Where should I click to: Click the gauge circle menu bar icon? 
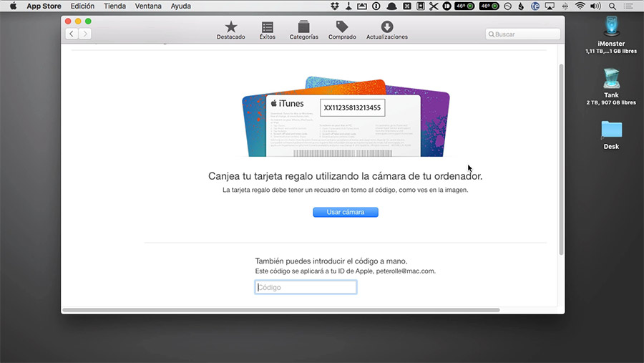(507, 6)
